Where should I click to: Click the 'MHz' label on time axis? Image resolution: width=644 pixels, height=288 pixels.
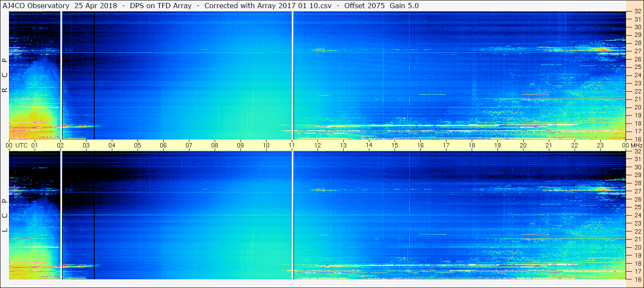tap(636, 145)
